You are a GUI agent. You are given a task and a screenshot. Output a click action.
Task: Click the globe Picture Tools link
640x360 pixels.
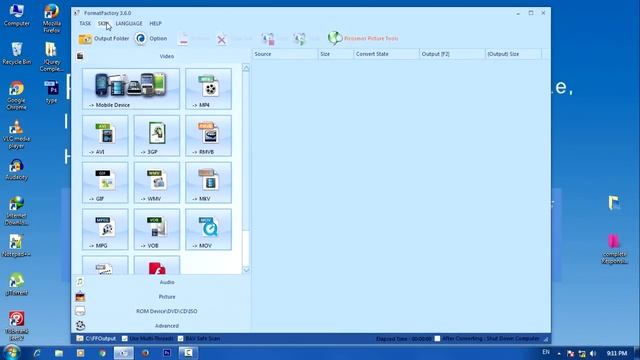(x=363, y=38)
